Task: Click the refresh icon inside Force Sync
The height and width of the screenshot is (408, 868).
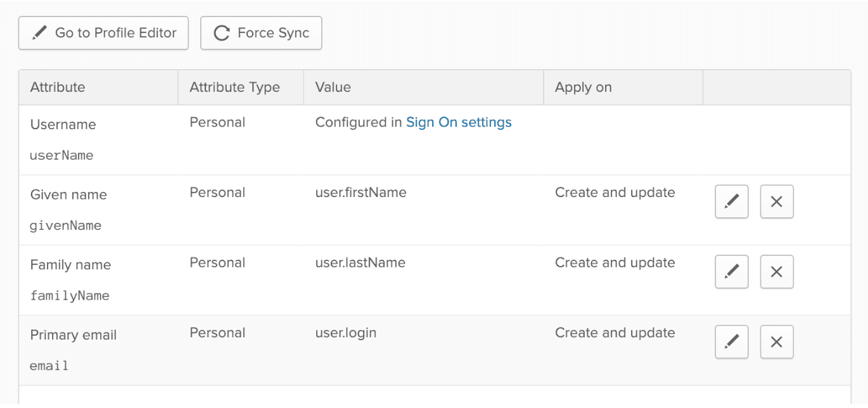Action: tap(221, 32)
